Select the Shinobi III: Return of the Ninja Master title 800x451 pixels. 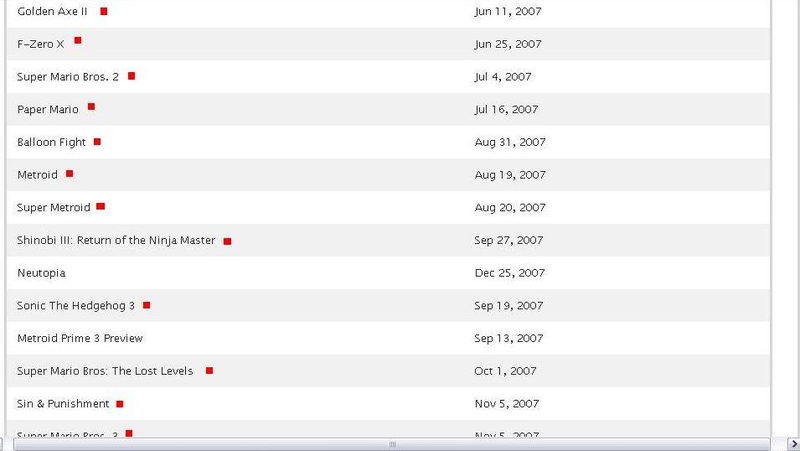coord(116,240)
